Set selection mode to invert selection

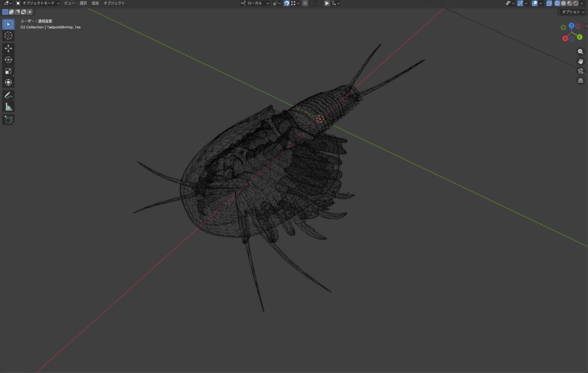(x=23, y=12)
